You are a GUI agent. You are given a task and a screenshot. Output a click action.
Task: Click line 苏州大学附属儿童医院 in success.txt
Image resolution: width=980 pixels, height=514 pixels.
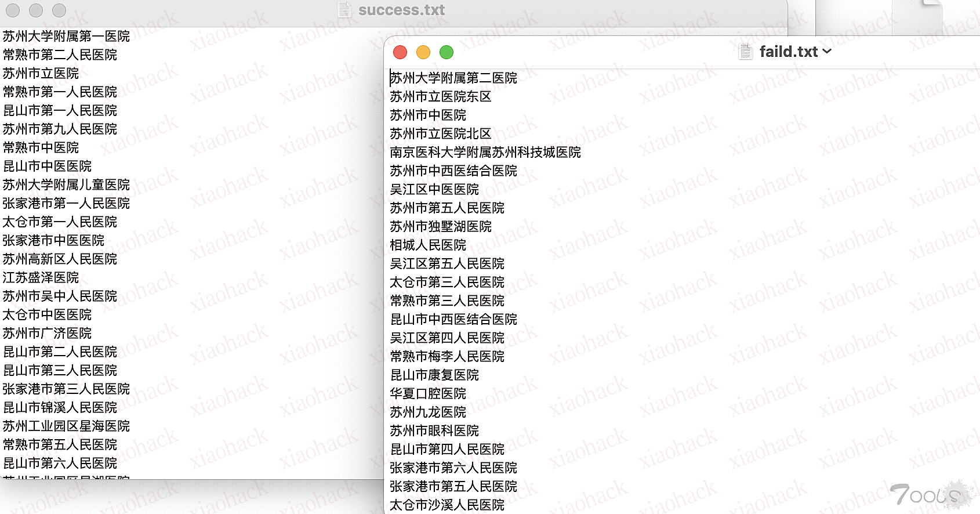pyautogui.click(x=66, y=184)
